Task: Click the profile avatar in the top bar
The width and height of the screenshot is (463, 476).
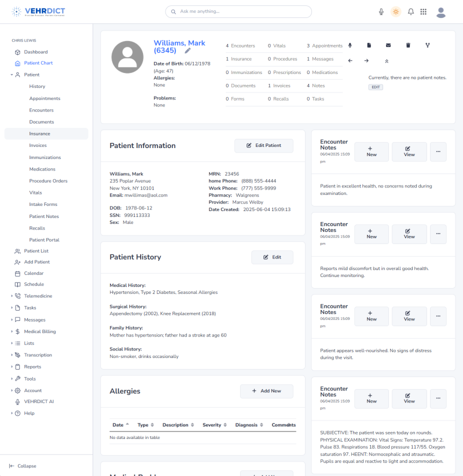Action: [x=441, y=12]
